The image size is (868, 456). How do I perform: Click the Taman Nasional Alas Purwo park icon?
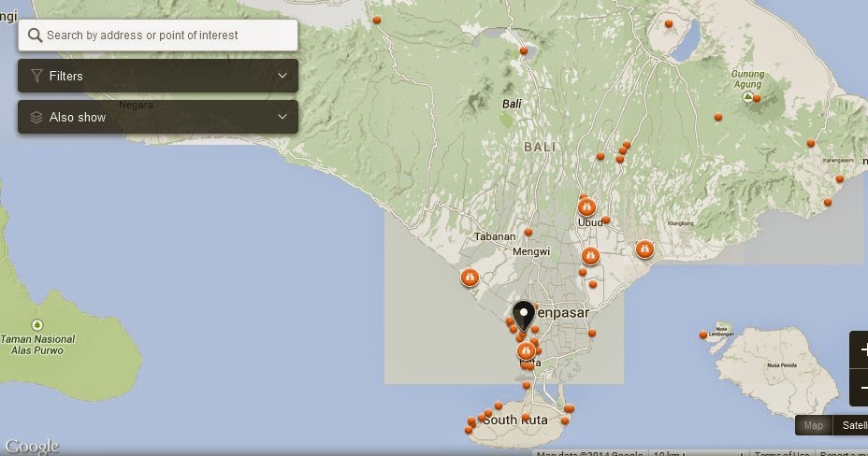(x=37, y=325)
